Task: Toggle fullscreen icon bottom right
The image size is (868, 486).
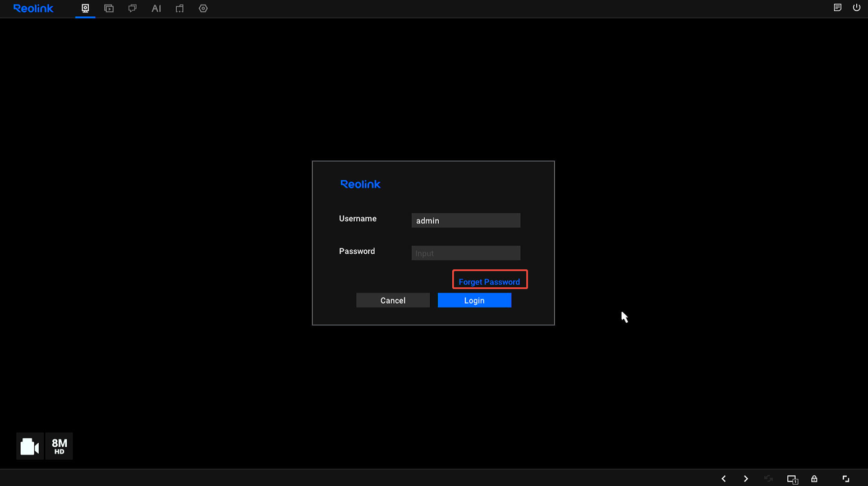Action: (846, 479)
